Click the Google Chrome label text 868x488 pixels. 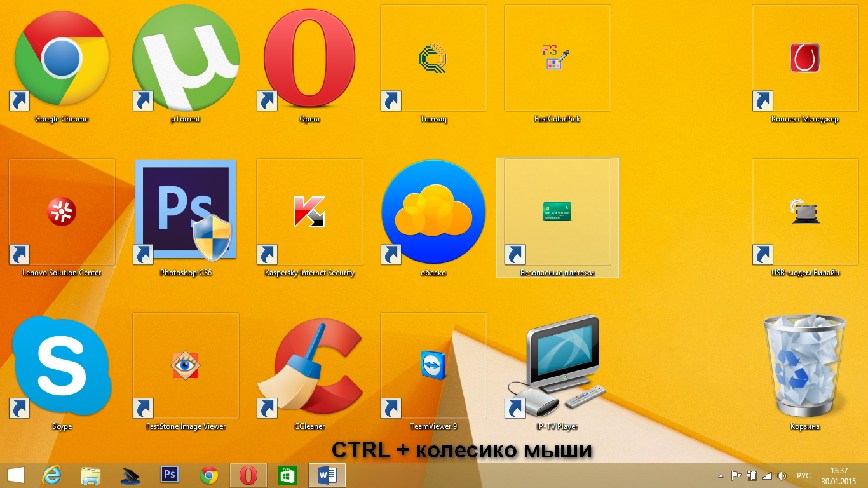point(62,119)
